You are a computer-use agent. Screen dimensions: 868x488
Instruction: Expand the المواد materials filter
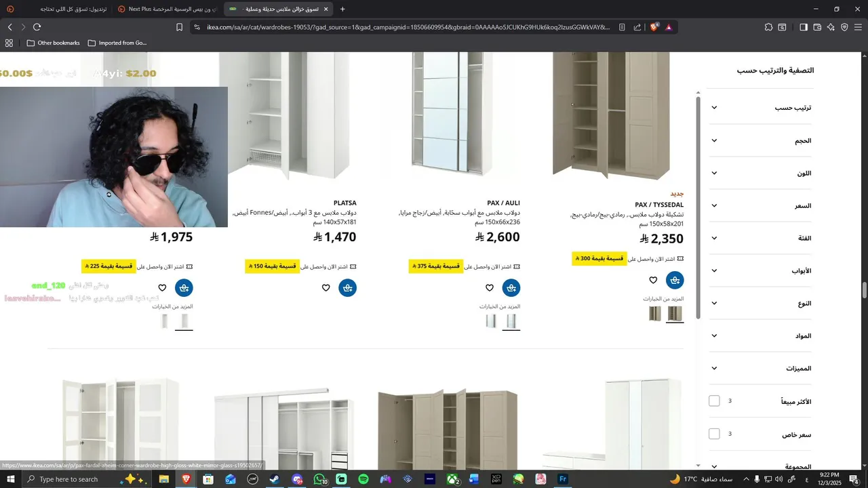click(761, 335)
